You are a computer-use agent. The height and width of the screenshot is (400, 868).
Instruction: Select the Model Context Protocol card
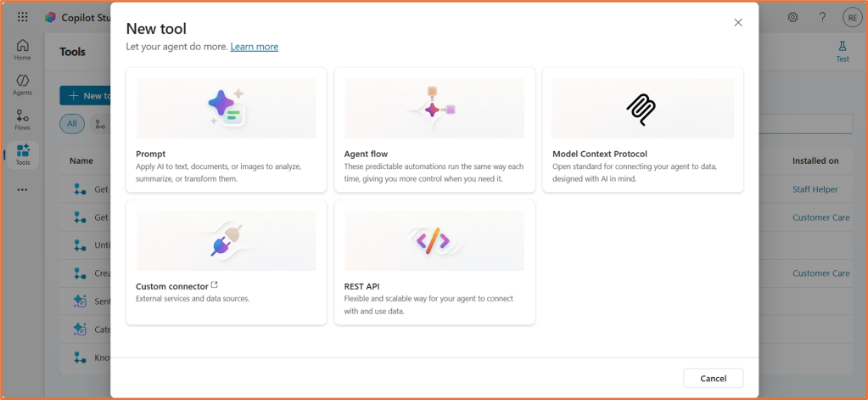(642, 130)
